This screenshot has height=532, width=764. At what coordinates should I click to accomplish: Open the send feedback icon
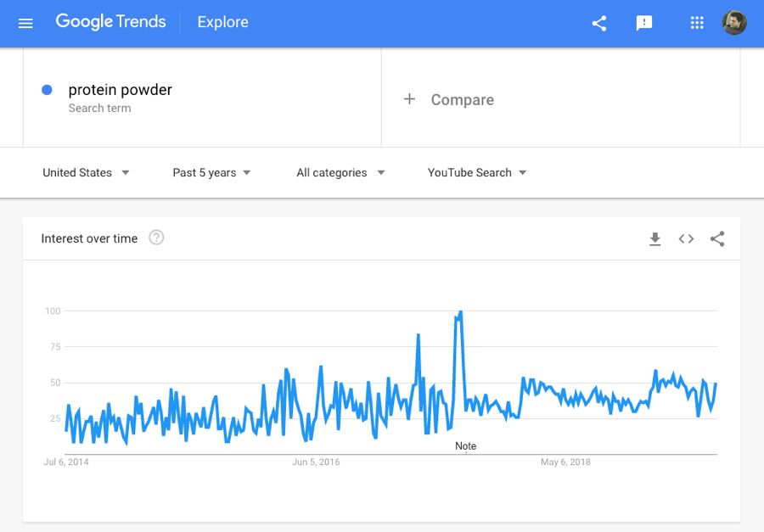[x=644, y=24]
